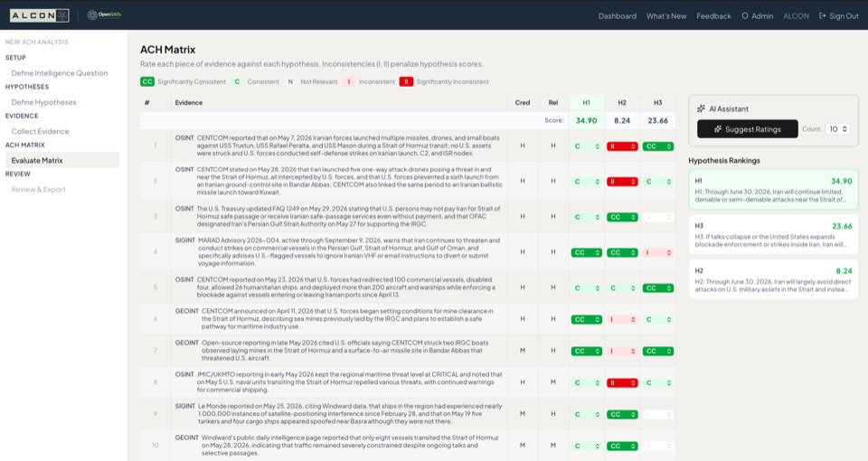Adjust the Count stepper value
Image resolution: width=868 pixels, height=461 pixels.
(x=837, y=129)
